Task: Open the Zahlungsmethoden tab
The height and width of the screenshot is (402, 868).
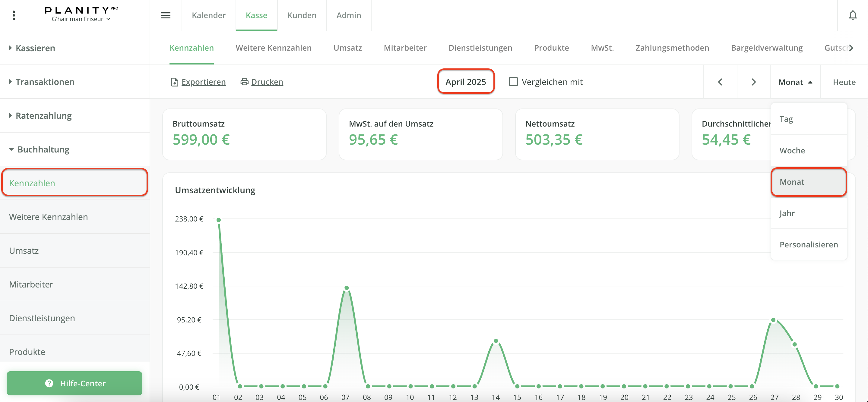Action: tap(672, 48)
